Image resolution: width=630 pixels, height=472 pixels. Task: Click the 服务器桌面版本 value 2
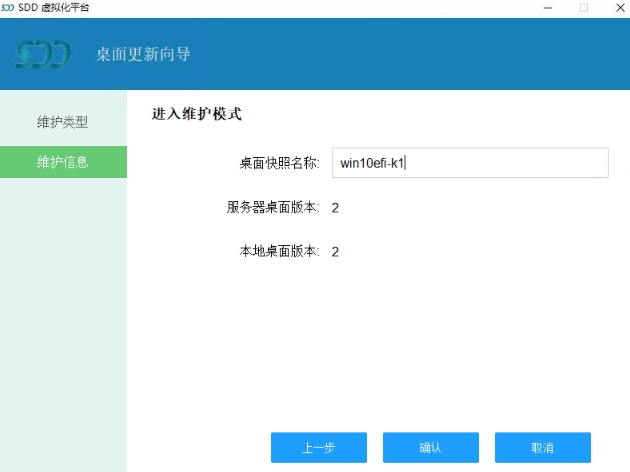[336, 208]
